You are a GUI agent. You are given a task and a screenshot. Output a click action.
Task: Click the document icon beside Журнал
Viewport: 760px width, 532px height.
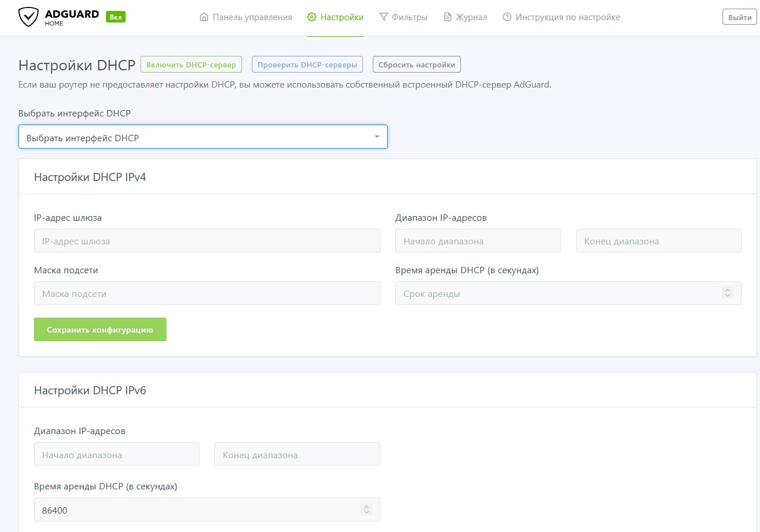(448, 17)
